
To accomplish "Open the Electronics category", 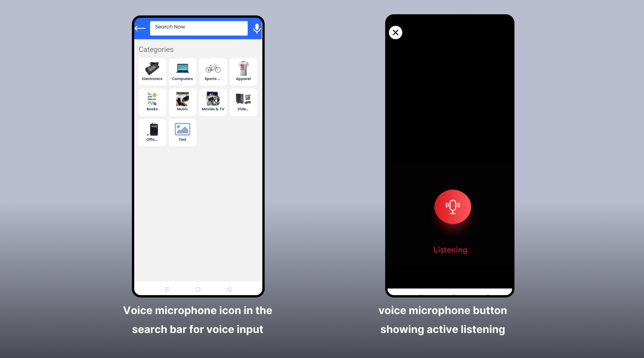I will (x=152, y=72).
